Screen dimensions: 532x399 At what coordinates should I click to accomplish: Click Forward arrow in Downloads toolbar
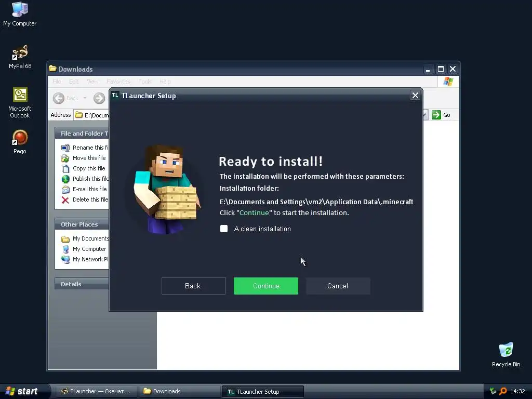[99, 98]
